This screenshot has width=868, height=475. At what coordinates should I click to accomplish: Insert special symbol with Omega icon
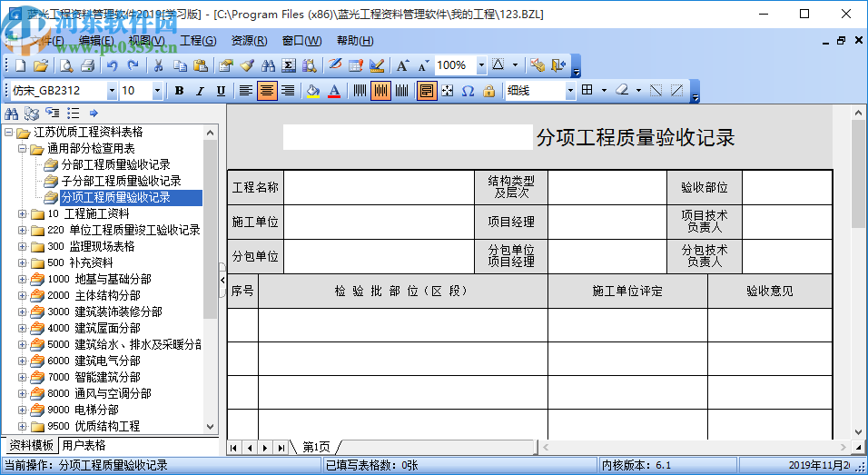click(468, 91)
